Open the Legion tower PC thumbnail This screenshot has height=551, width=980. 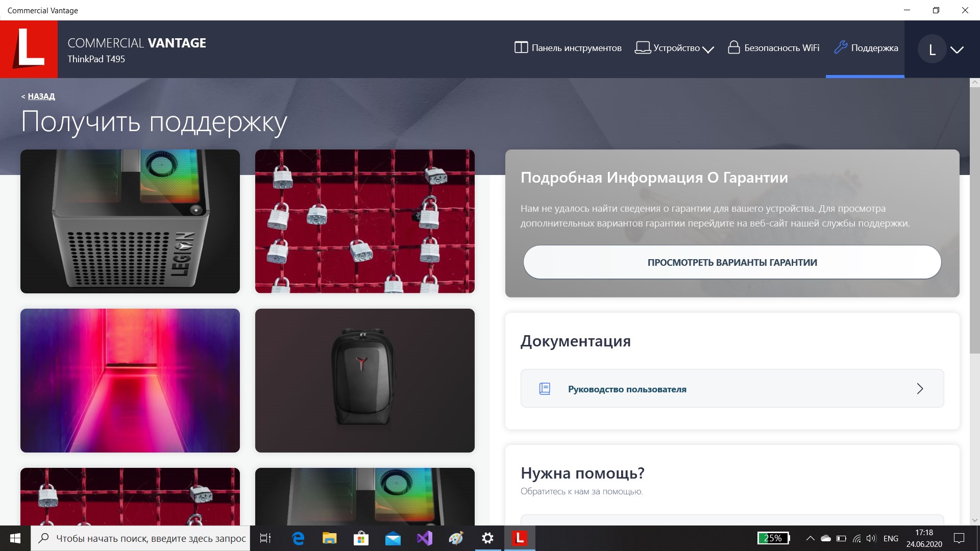point(130,221)
